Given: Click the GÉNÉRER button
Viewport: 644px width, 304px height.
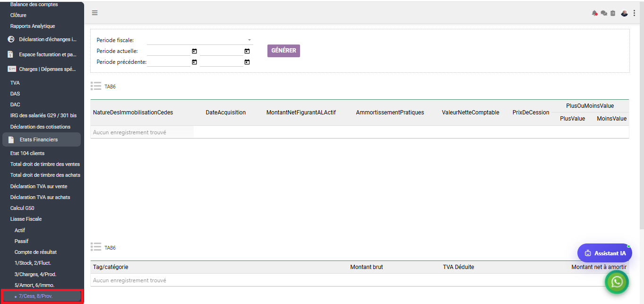Looking at the screenshot, I should point(283,51).
